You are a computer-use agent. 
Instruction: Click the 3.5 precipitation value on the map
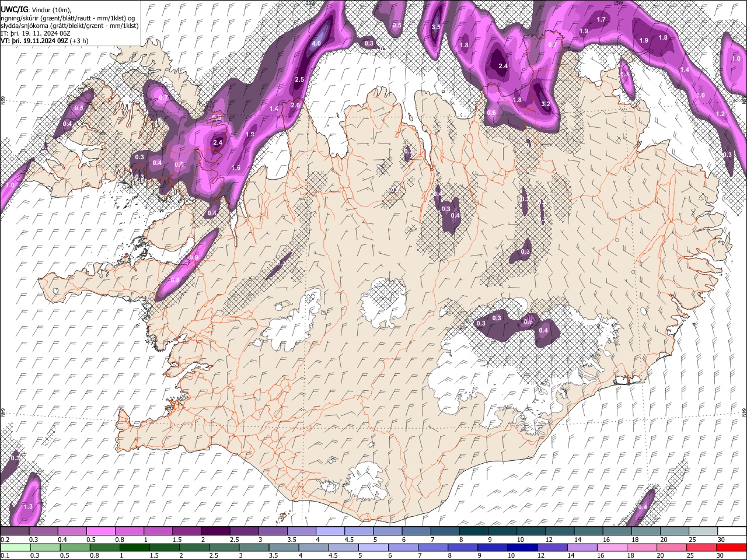point(436,27)
